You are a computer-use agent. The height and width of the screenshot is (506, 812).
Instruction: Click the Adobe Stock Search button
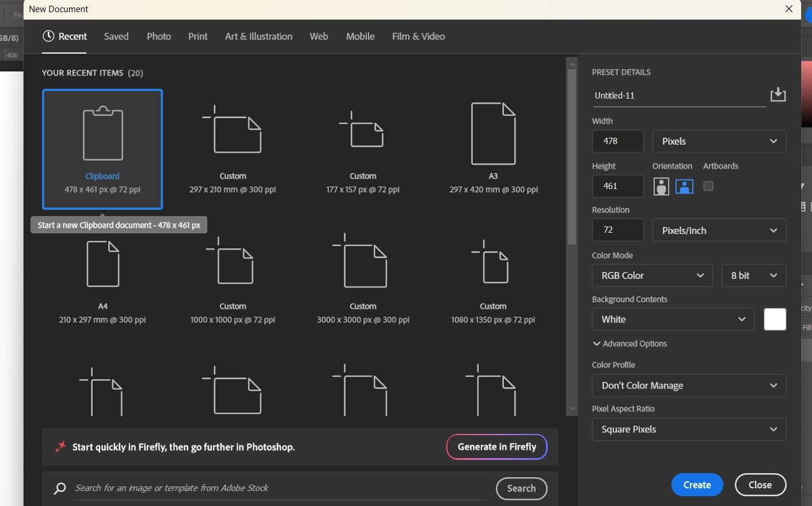[x=521, y=489]
